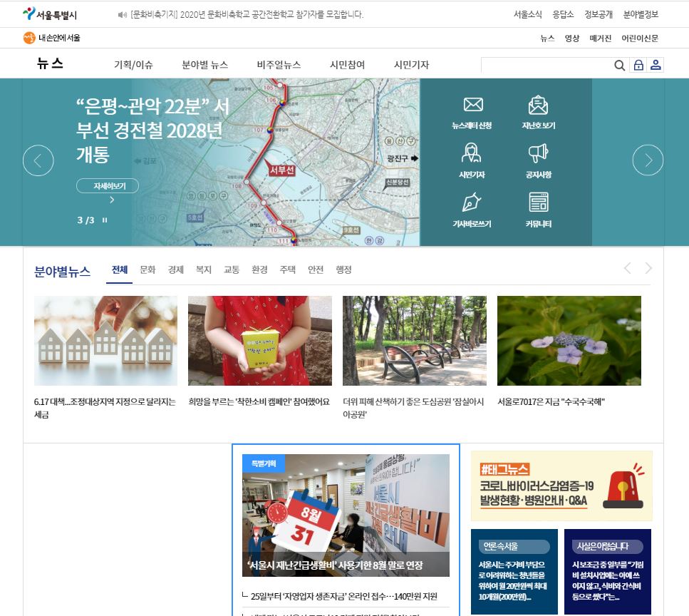Image resolution: width=689 pixels, height=616 pixels.
Task: Click the 정보공개 top link
Action: pos(599,14)
